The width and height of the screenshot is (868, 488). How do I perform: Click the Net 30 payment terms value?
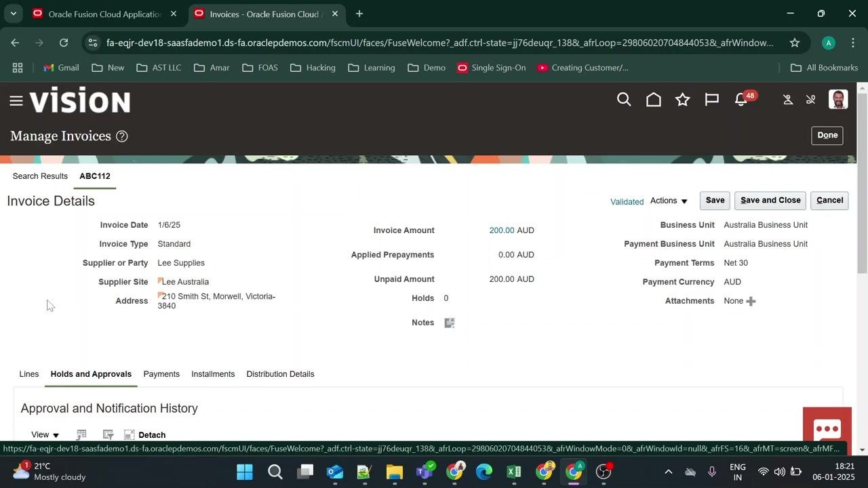pos(736,263)
